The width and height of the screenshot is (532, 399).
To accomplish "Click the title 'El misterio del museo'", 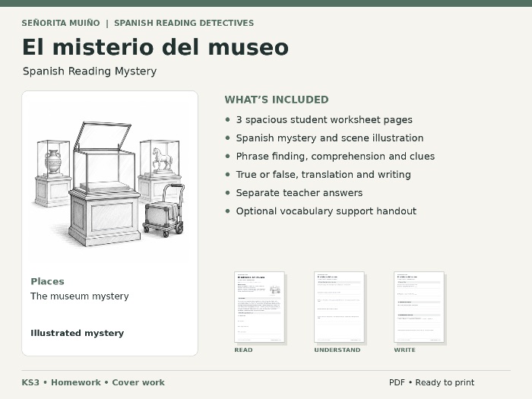I will point(155,47).
